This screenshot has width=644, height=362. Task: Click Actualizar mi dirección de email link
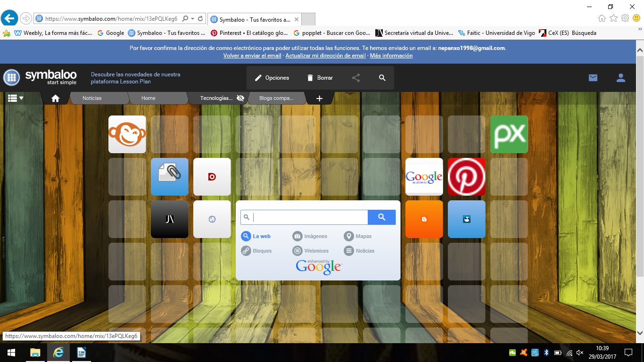(x=325, y=56)
